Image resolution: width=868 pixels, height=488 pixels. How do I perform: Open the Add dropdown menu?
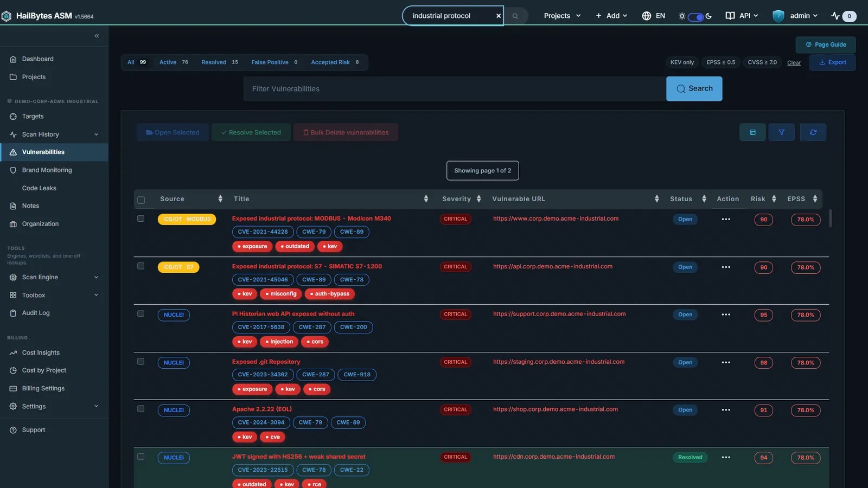611,16
